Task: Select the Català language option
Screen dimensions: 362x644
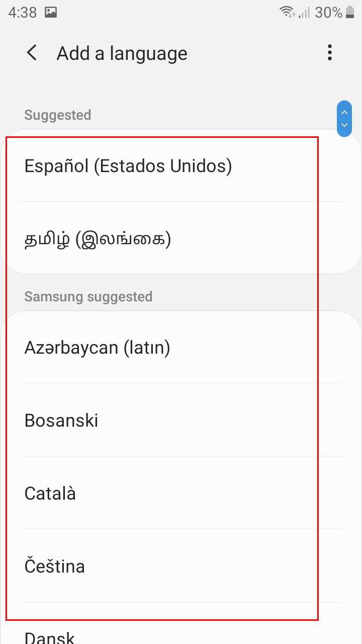Action: coord(50,493)
